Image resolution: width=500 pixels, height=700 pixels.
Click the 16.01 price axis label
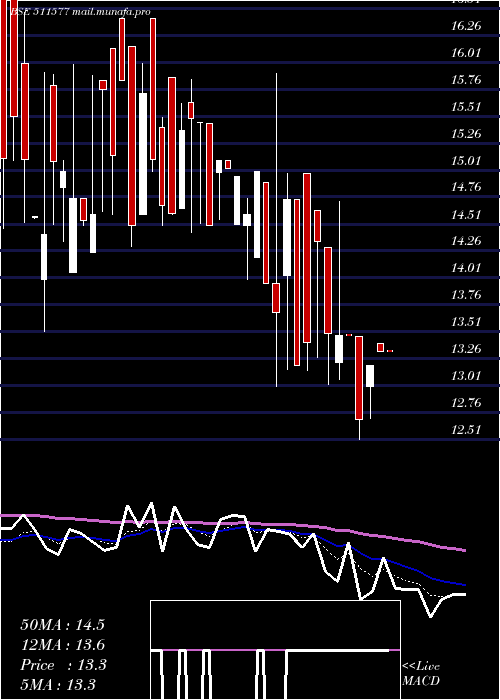coord(466,53)
